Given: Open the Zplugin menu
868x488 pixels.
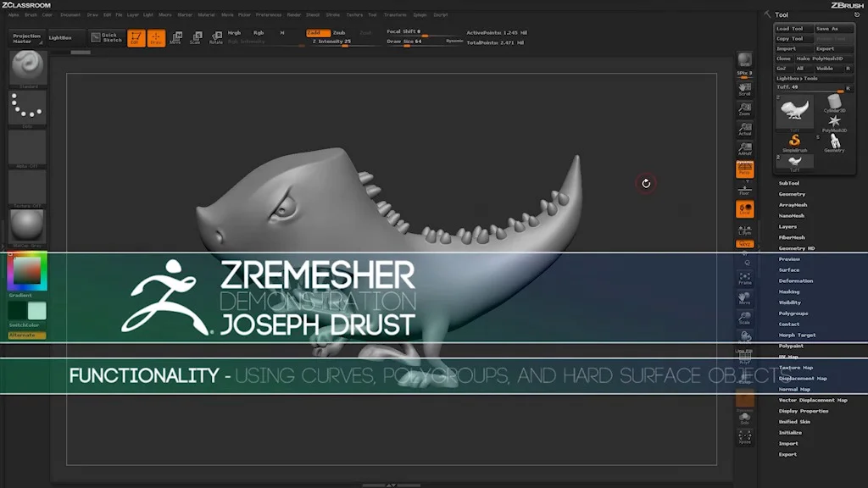Looking at the screenshot, I should pyautogui.click(x=420, y=15).
